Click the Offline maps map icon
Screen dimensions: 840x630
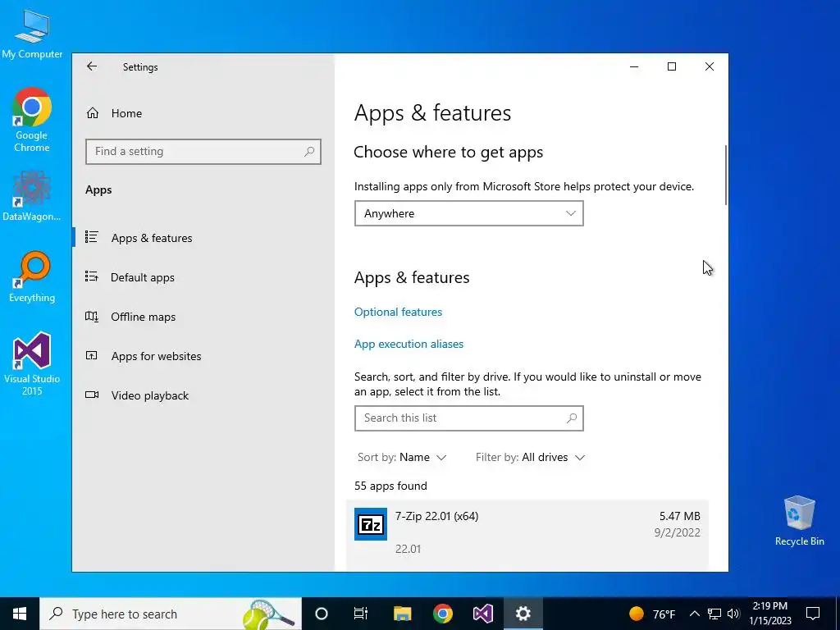(x=92, y=317)
